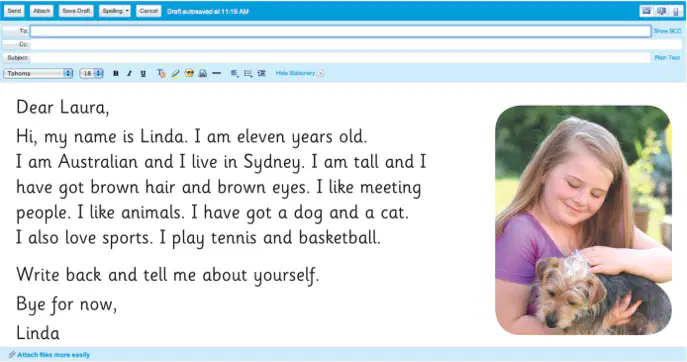Screen dimensions: 687x362
Task: Open the Tahoma font dropdown
Action: click(x=38, y=73)
